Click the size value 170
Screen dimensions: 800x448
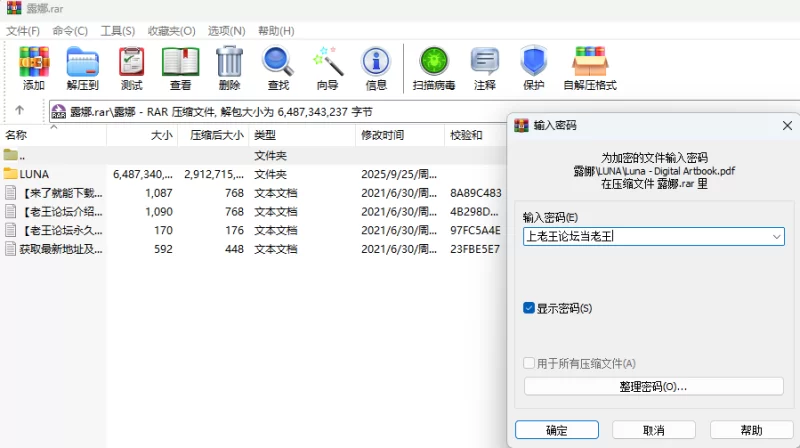163,230
